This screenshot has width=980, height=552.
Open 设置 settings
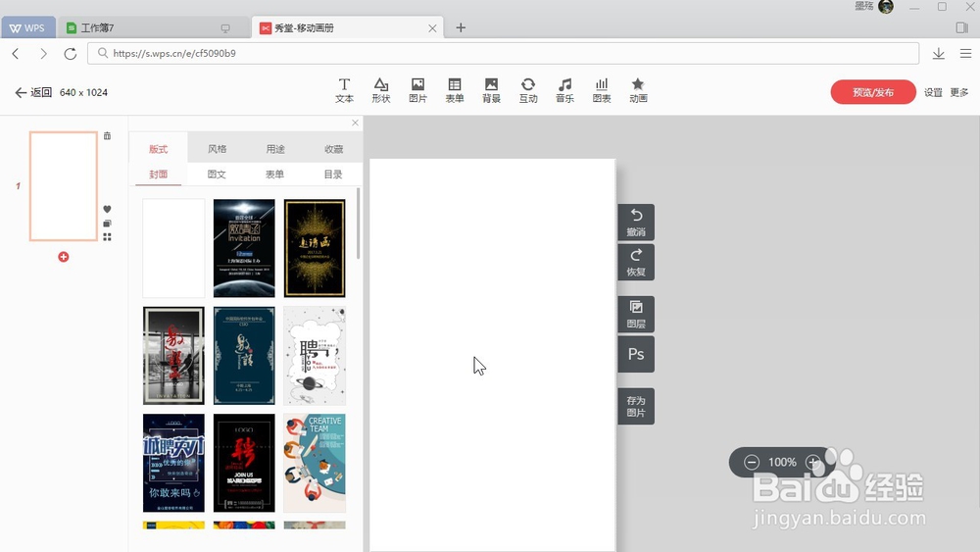[x=933, y=92]
